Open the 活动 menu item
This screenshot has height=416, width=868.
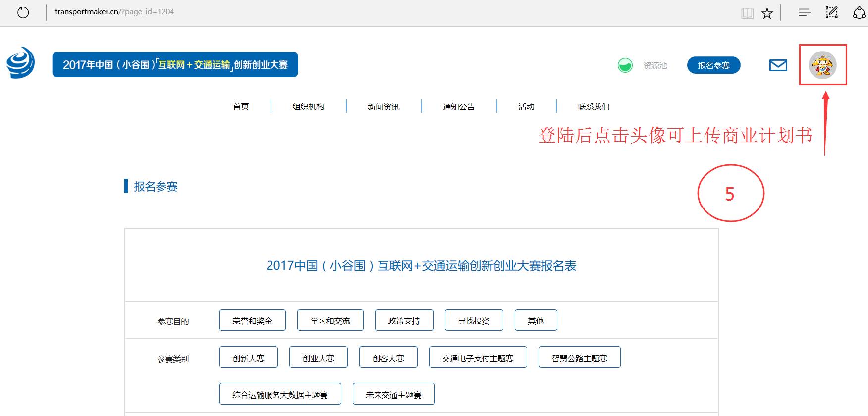526,106
